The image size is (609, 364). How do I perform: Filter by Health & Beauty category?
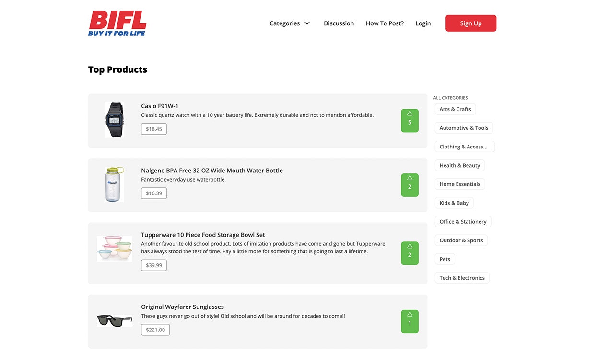point(459,165)
